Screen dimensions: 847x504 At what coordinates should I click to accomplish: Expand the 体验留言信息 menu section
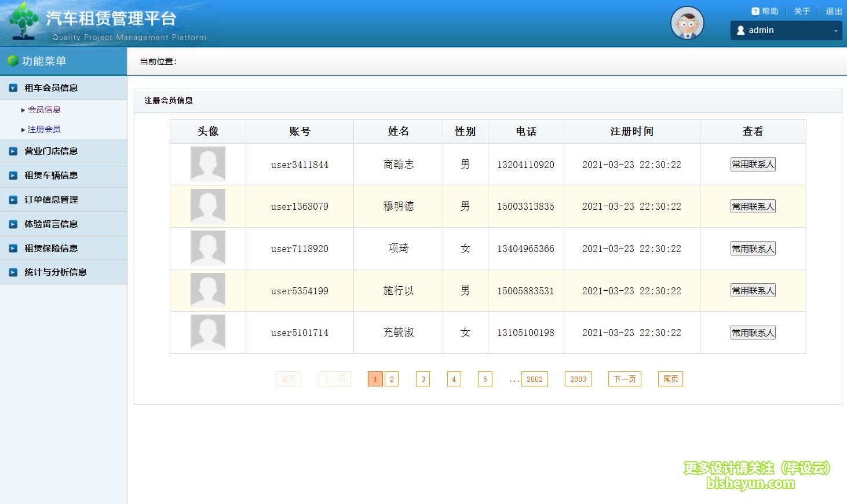point(51,224)
